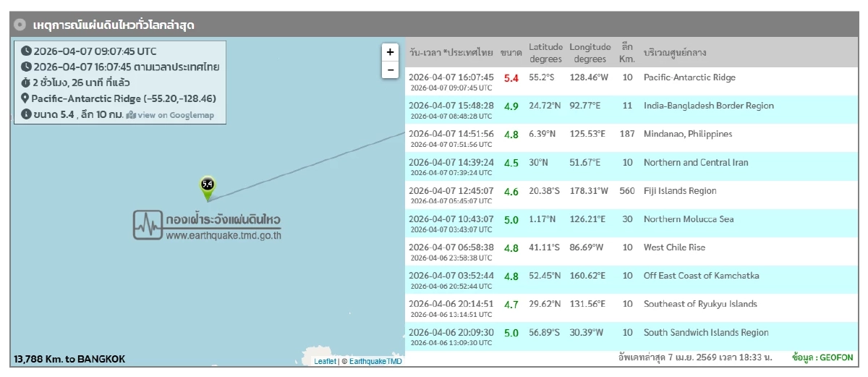Select the Off East Coast of Kamchatka row
Screen dimensions: 868x377
(x=630, y=279)
